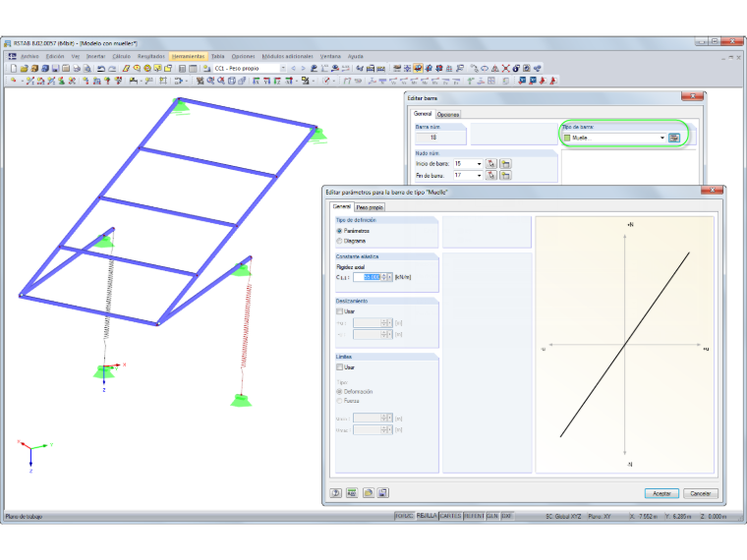Open the Tipo de barra Muelle dropdown
The height and width of the screenshot is (560, 747).
[662, 138]
